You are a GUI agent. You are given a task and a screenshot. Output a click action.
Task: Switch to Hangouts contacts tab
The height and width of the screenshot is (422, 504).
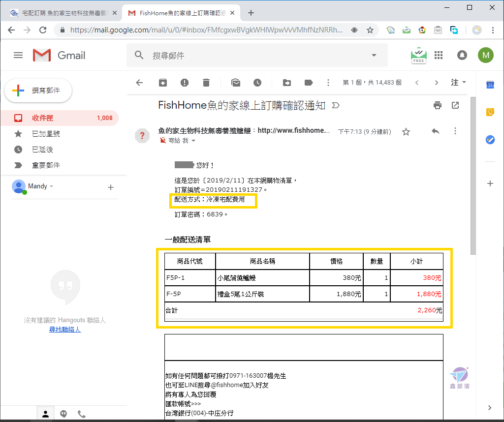click(45, 414)
